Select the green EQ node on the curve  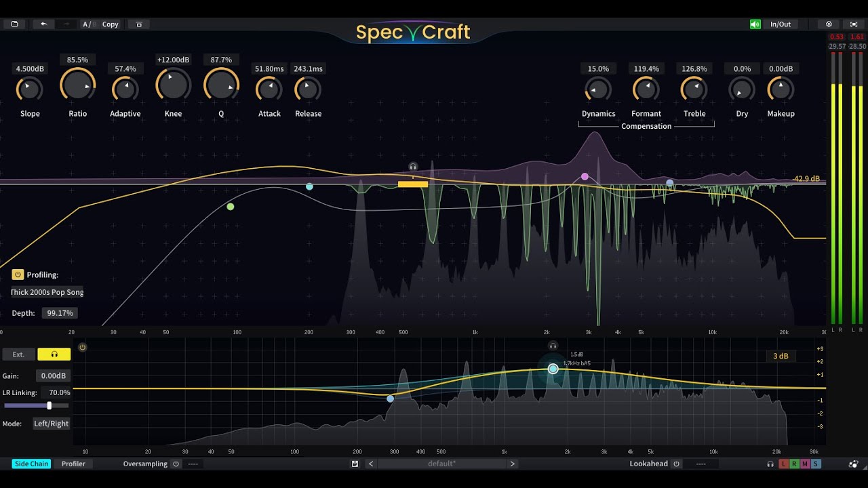point(231,206)
